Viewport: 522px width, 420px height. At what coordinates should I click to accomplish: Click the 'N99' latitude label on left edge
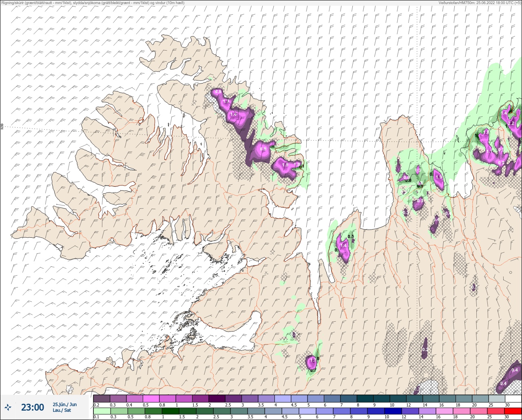click(2, 127)
